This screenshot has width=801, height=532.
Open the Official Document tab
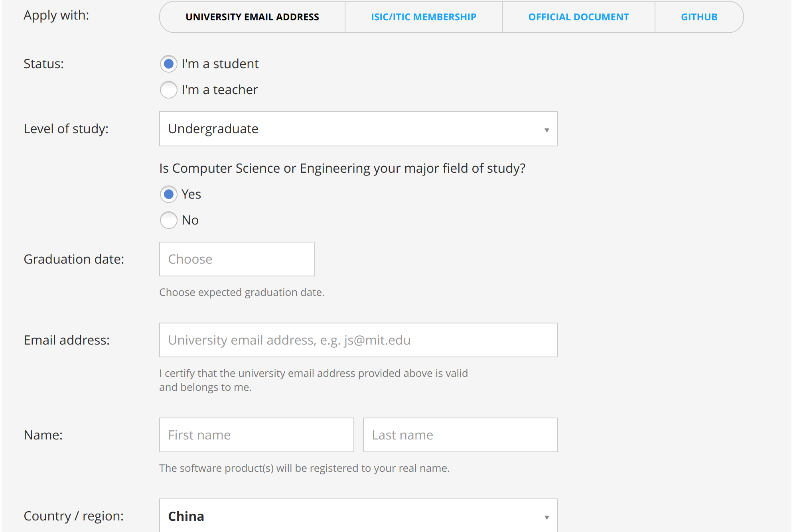tap(578, 17)
